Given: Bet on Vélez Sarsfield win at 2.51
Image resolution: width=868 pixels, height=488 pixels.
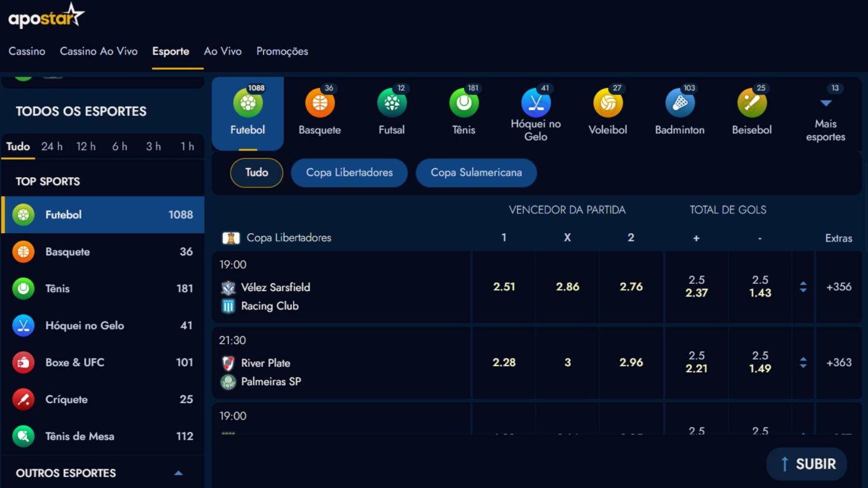Looking at the screenshot, I should click(504, 287).
